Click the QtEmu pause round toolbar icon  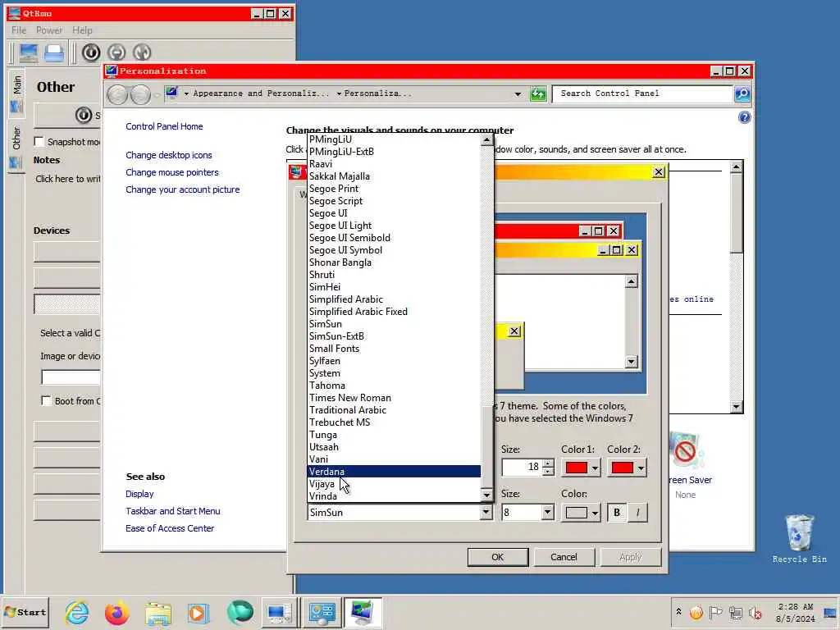click(x=116, y=52)
